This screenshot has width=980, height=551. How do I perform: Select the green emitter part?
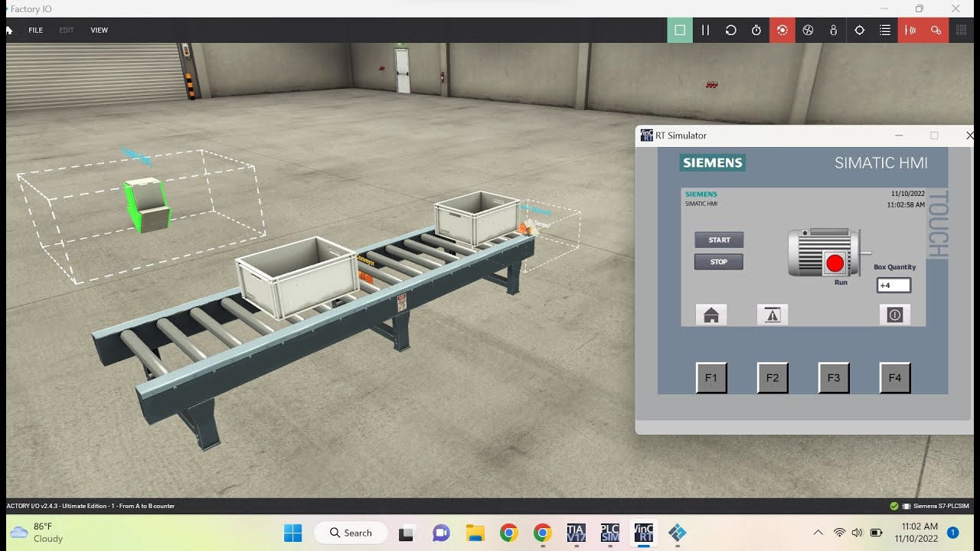pyautogui.click(x=145, y=205)
